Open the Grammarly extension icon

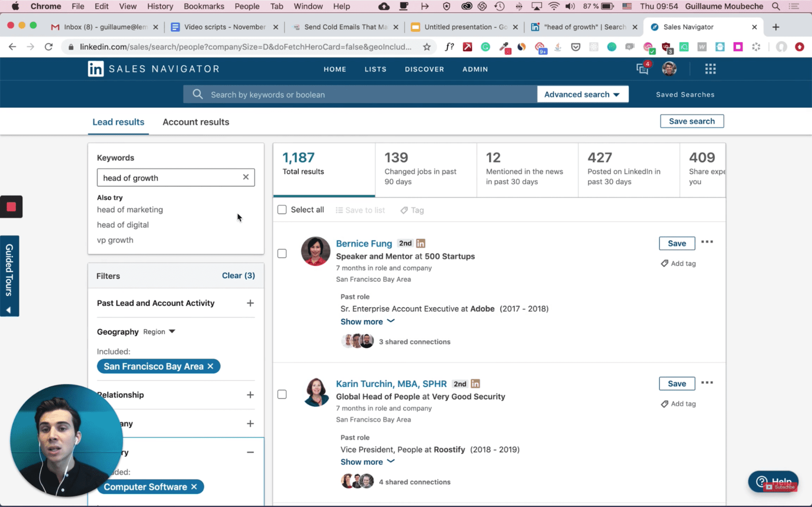pyautogui.click(x=485, y=47)
